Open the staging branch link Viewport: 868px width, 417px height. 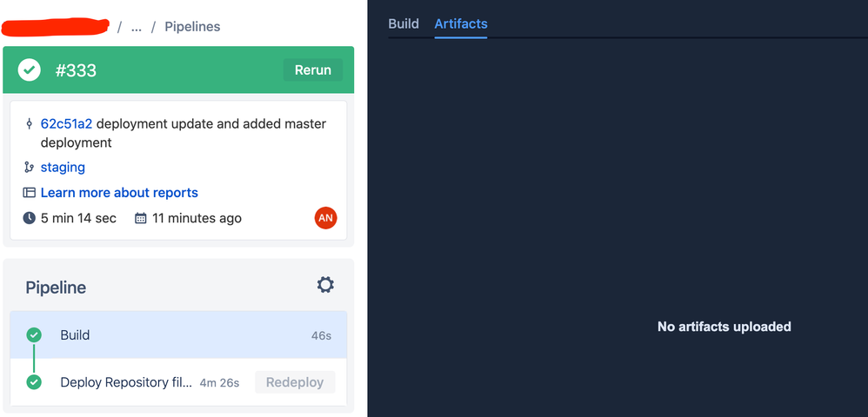click(x=63, y=167)
